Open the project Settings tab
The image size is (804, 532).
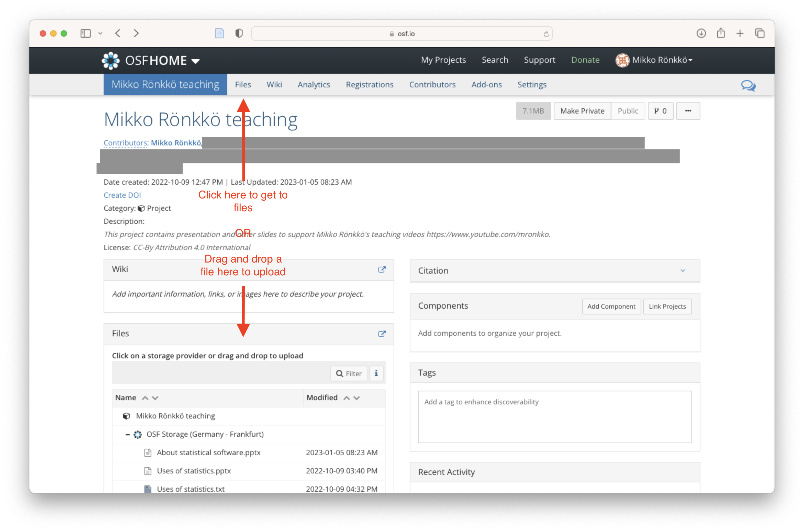(532, 84)
